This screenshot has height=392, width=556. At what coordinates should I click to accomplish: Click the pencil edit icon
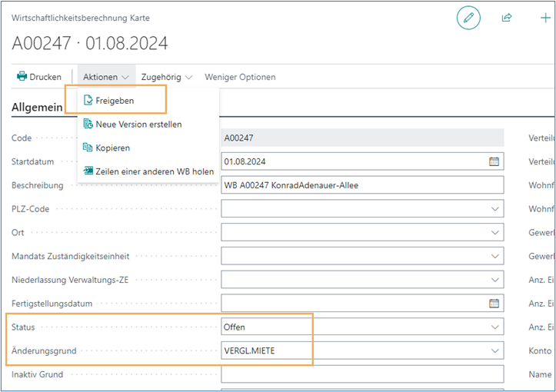click(x=468, y=18)
